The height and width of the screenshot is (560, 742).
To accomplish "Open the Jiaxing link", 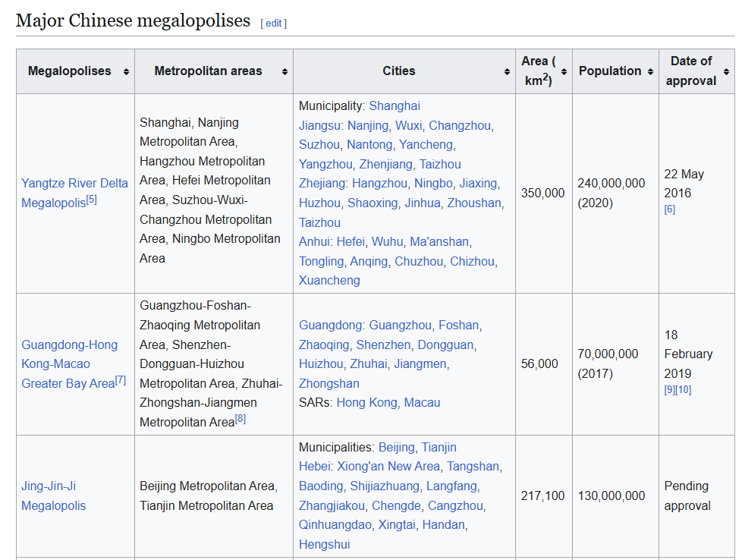I will click(x=479, y=183).
